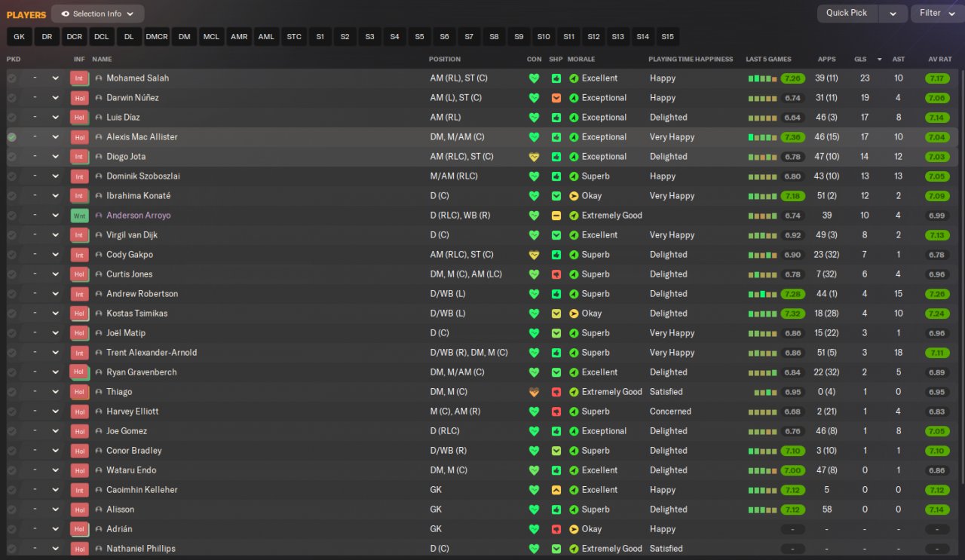Click the Wnt status badge for Anderson Arroyo
The width and height of the screenshot is (965, 560).
[79, 216]
